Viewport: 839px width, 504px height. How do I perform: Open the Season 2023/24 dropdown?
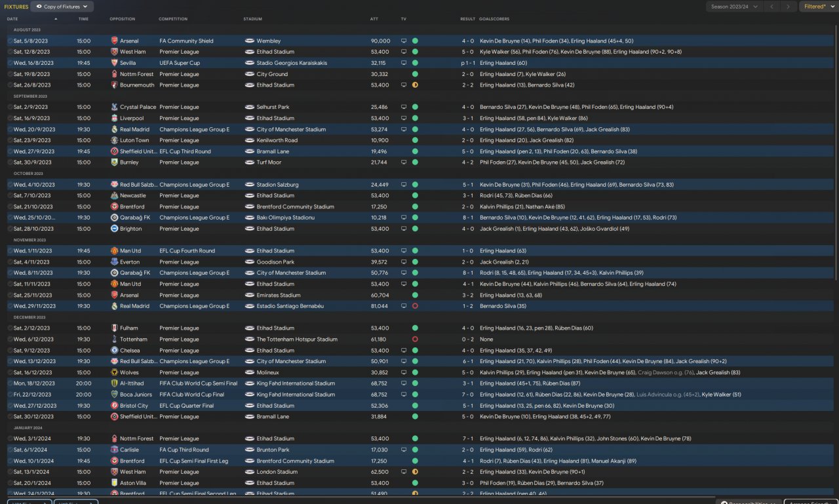[735, 7]
